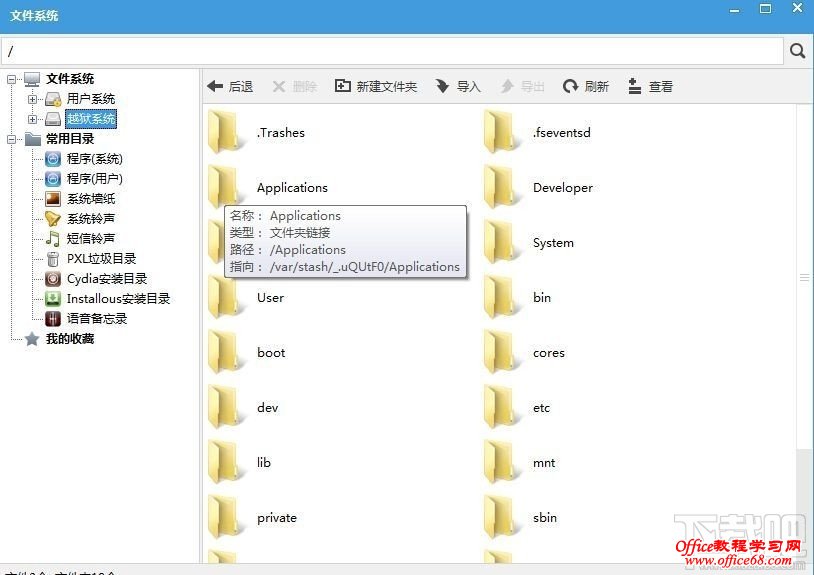Open the Cydia安装目录 icon
The height and width of the screenshot is (575, 814).
(53, 279)
